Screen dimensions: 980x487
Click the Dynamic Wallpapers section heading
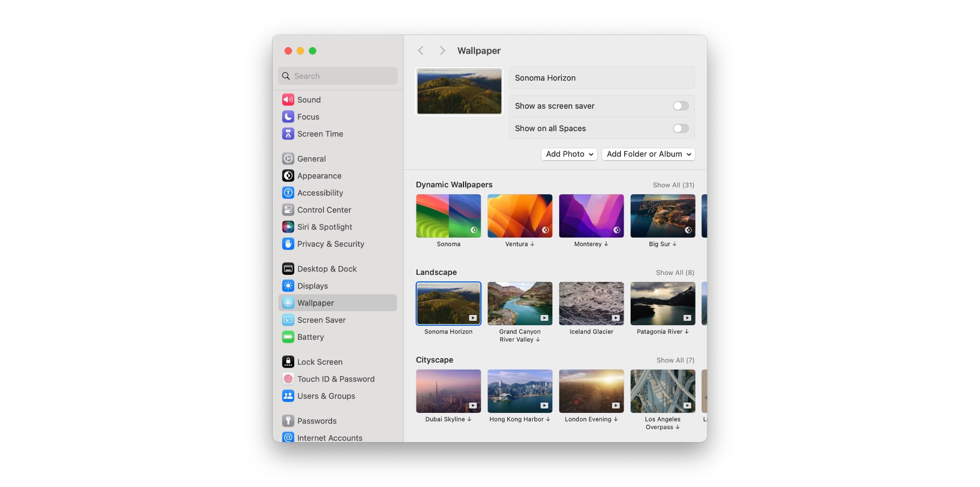454,185
